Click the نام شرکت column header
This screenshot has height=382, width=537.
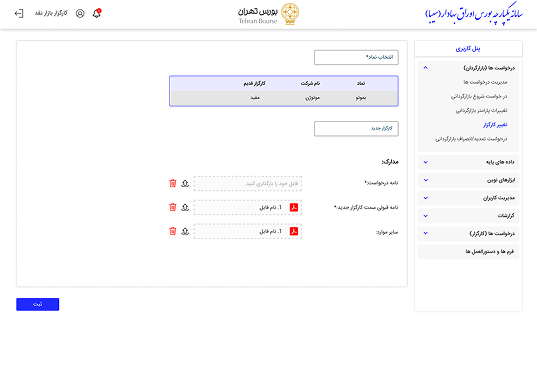click(310, 83)
